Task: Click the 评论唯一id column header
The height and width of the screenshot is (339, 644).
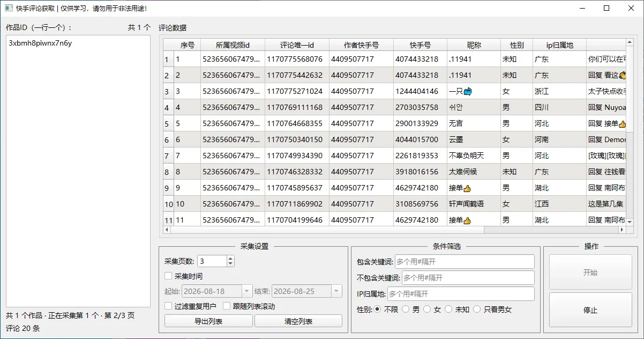Action: click(297, 45)
